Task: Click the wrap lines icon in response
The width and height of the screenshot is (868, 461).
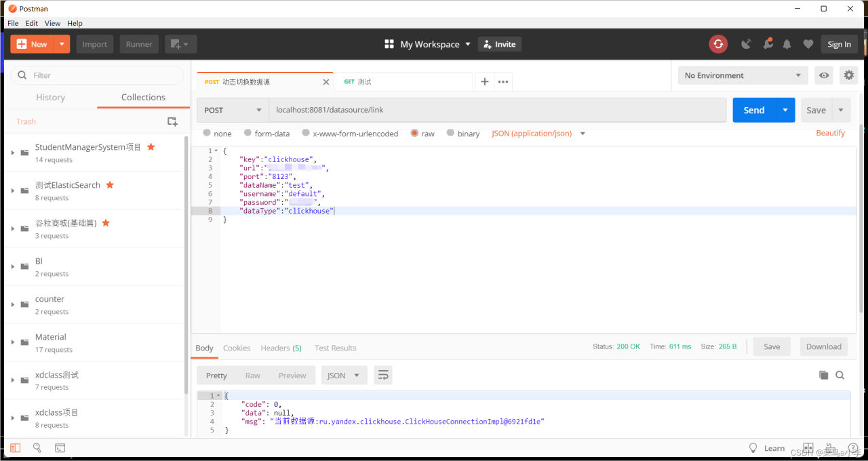Action: (x=383, y=375)
